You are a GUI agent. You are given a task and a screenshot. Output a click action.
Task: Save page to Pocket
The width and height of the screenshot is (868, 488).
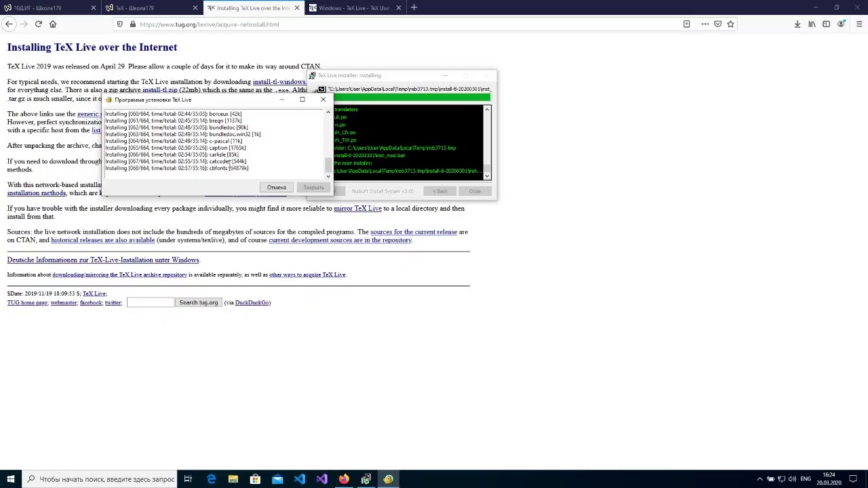(x=717, y=24)
